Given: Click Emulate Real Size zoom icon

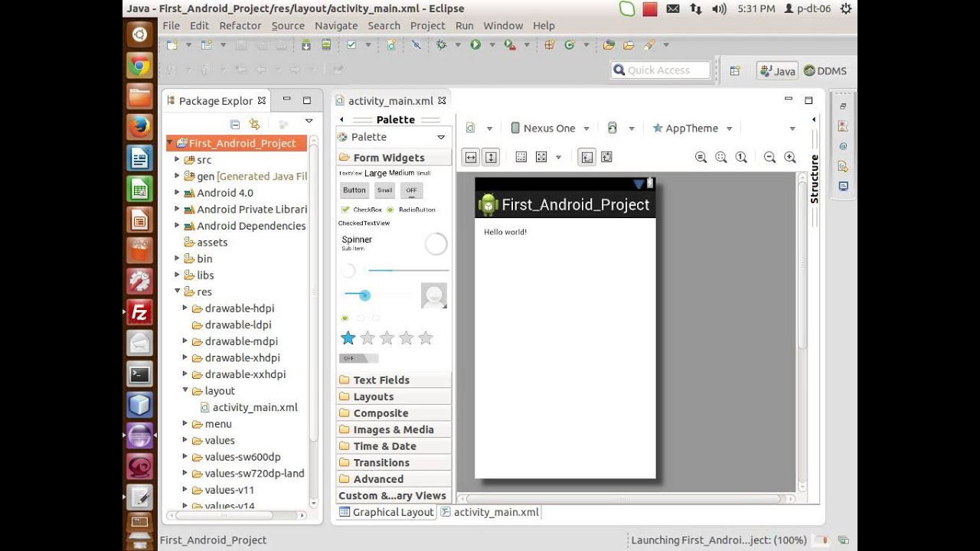Looking at the screenshot, I should pos(701,157).
